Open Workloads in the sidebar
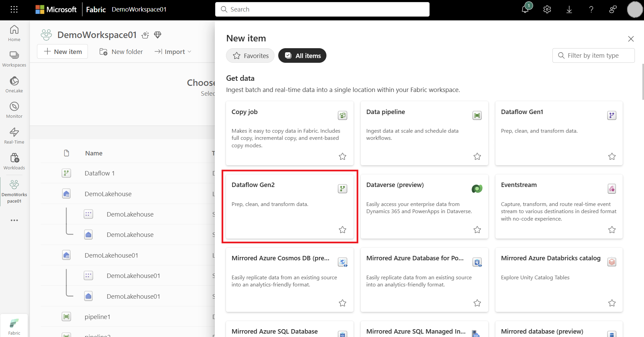 tap(14, 162)
